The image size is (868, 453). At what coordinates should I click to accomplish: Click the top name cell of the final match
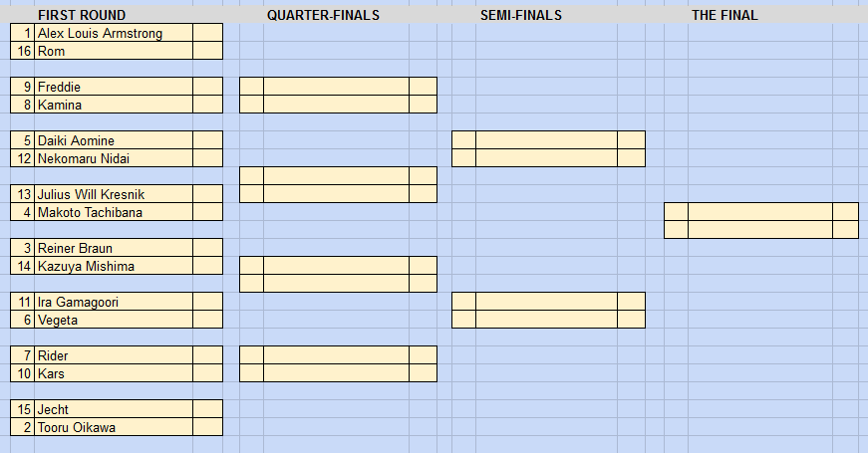point(760,212)
